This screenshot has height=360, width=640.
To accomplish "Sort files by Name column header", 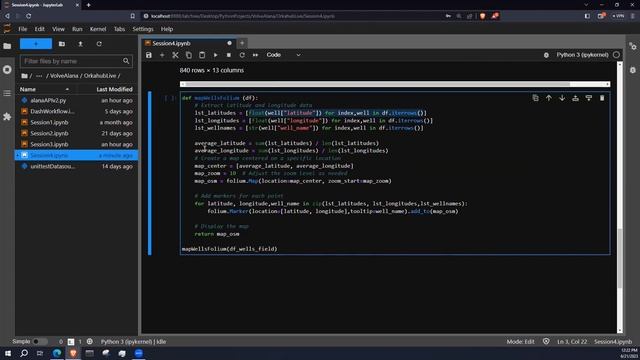I will point(45,89).
